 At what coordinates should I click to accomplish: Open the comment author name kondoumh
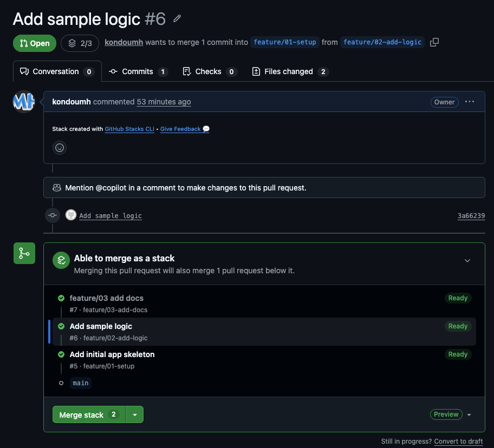coord(71,102)
